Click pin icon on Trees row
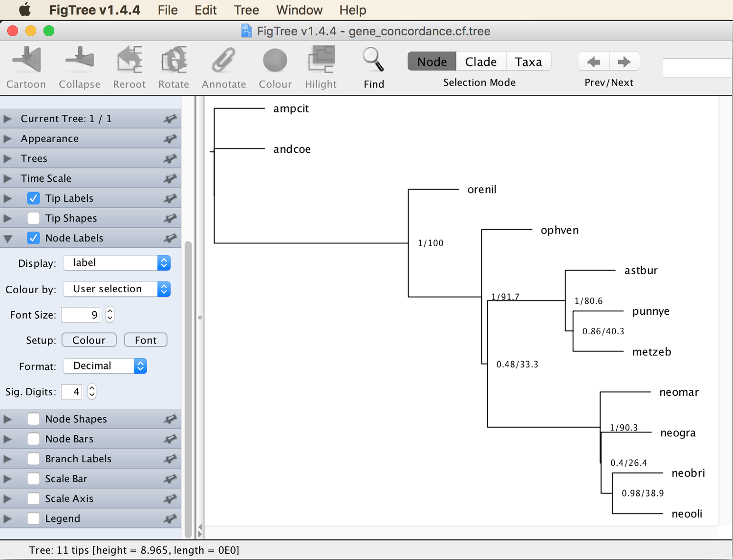 pos(170,159)
